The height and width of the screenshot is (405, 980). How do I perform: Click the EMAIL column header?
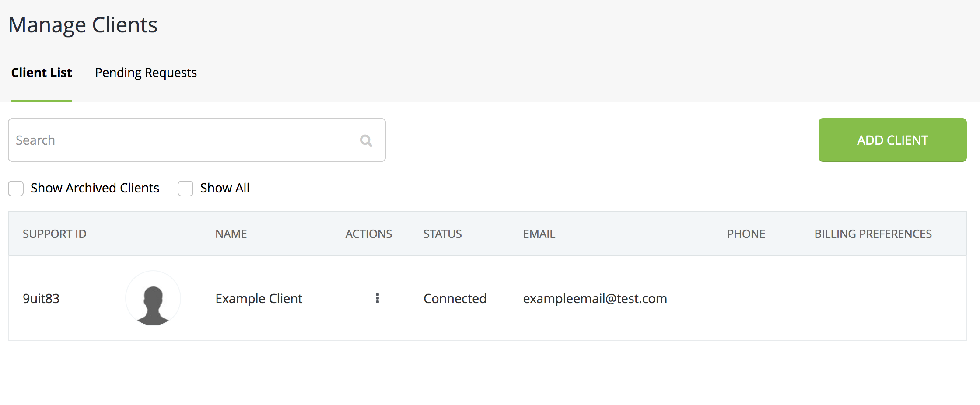(539, 234)
